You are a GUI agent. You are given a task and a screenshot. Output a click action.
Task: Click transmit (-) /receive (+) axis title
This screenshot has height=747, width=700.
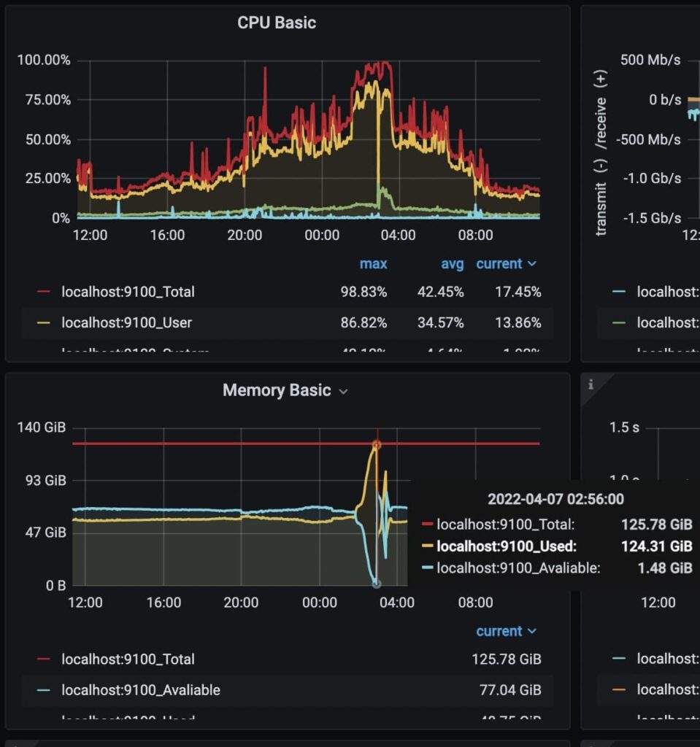pyautogui.click(x=601, y=152)
